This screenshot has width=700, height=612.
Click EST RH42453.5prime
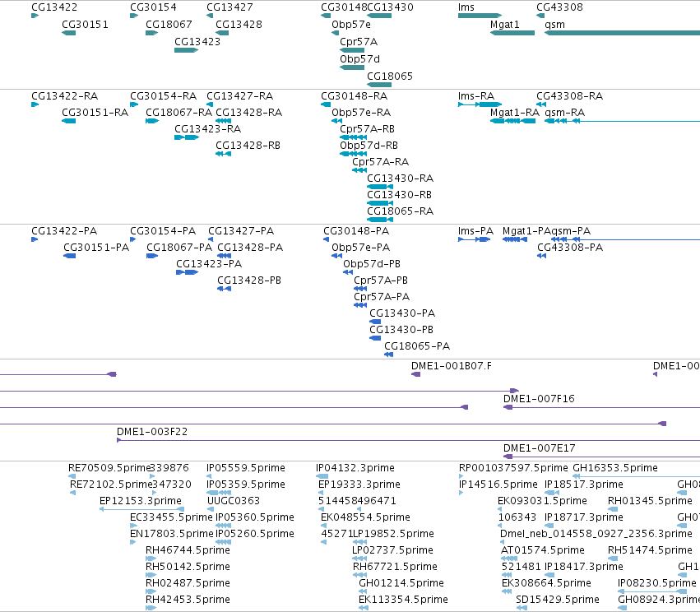pos(151,608)
